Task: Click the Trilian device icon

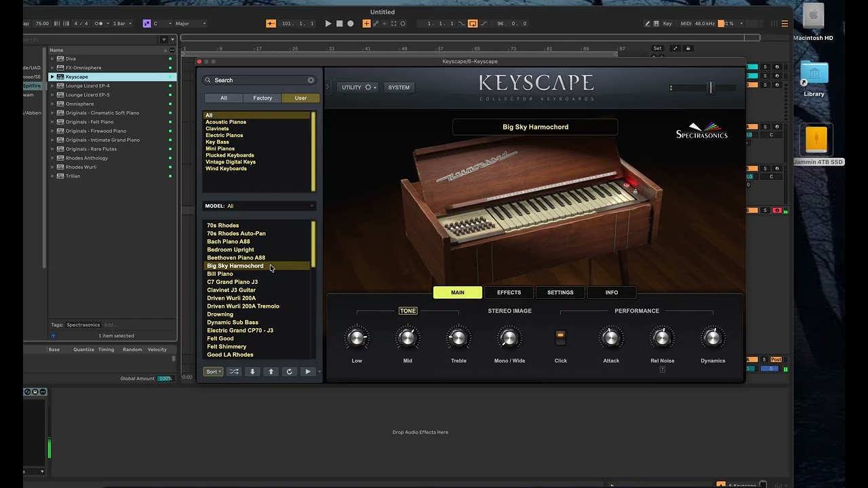Action: coord(60,176)
